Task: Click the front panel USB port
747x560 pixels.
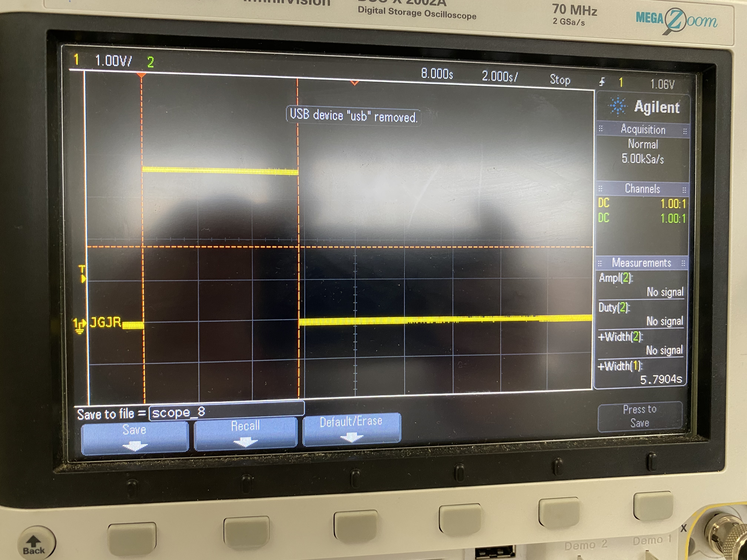Action: [495, 552]
